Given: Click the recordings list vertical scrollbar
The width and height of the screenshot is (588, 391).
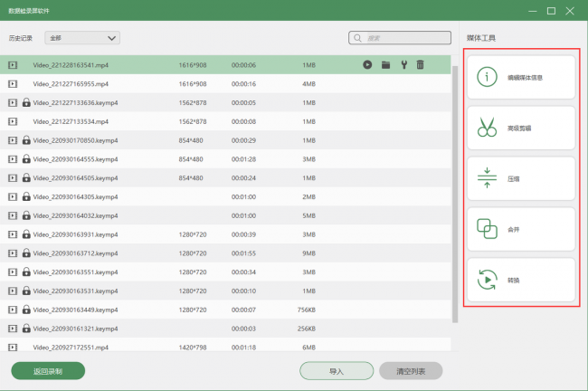Looking at the screenshot, I should [455, 195].
